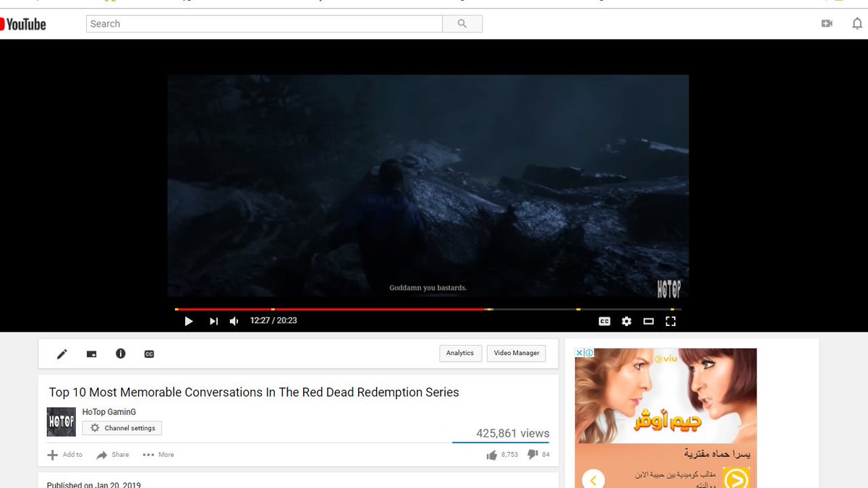The width and height of the screenshot is (868, 488).
Task: Switch to theater mode
Action: pyautogui.click(x=649, y=321)
